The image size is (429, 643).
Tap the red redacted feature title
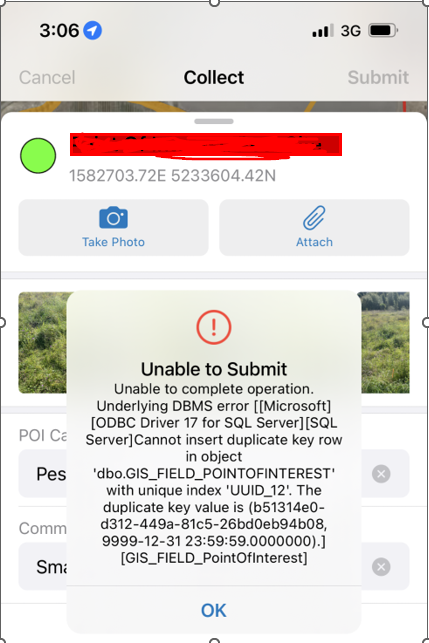click(206, 145)
